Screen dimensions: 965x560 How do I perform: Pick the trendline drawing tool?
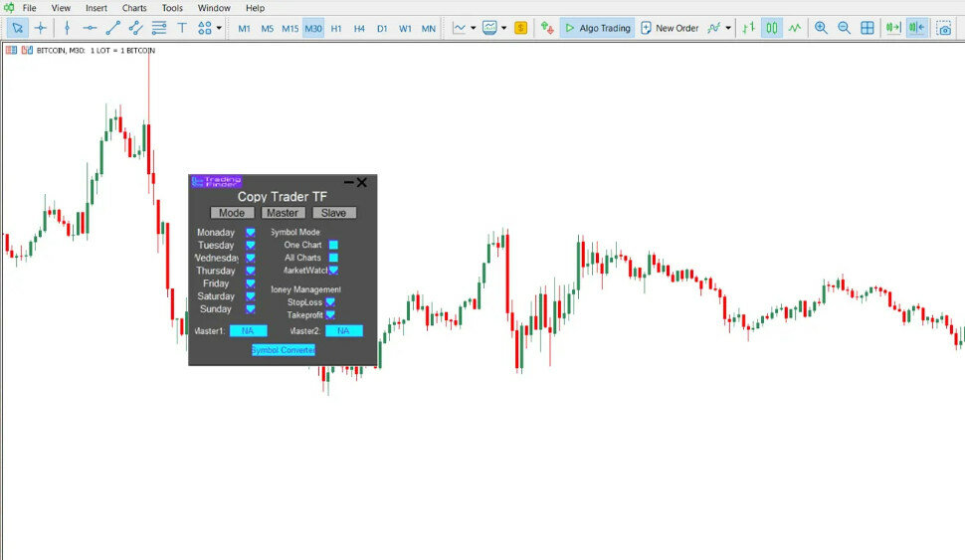pyautogui.click(x=112, y=28)
